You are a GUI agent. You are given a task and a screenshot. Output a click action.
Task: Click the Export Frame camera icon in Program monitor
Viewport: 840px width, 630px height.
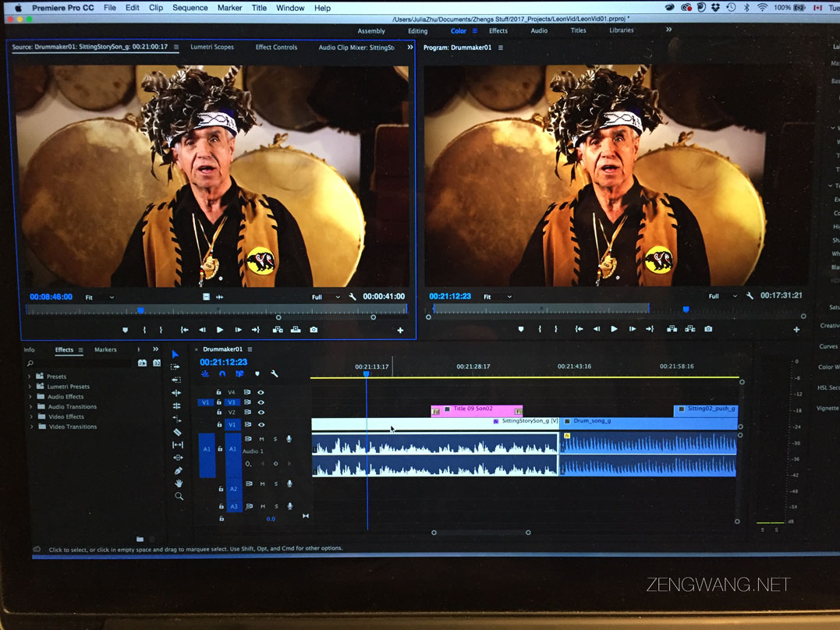(x=708, y=329)
